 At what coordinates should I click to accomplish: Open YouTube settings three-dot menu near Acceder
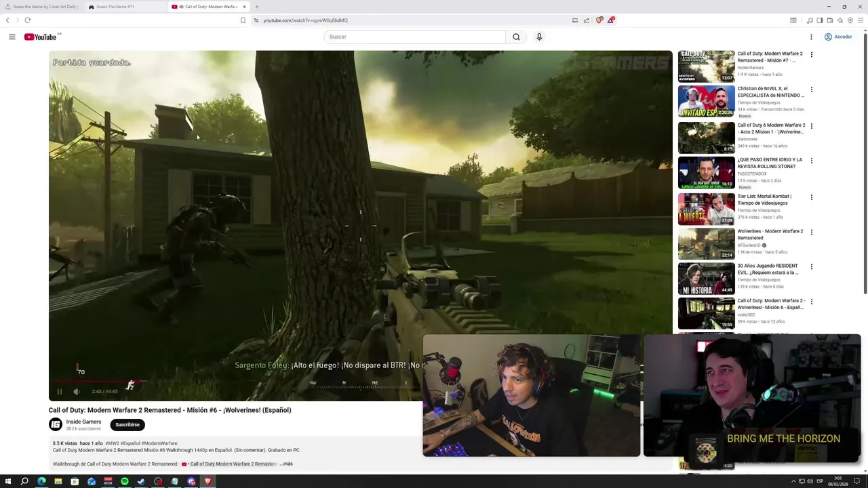[811, 37]
